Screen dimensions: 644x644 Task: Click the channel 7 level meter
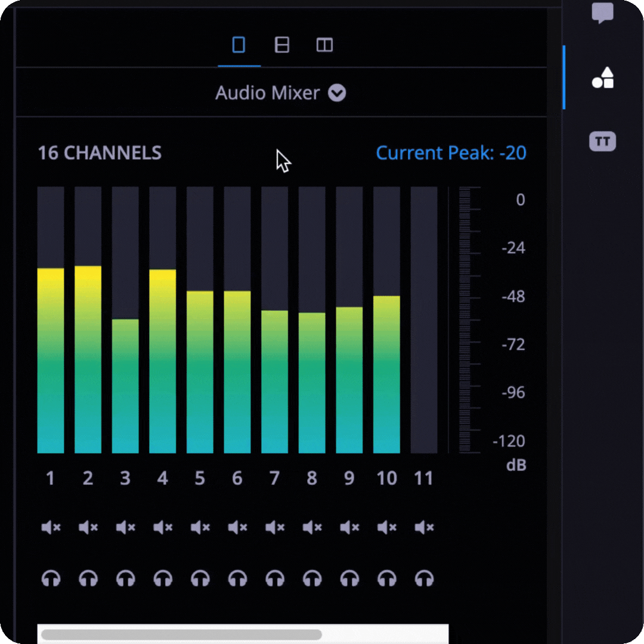(x=275, y=320)
